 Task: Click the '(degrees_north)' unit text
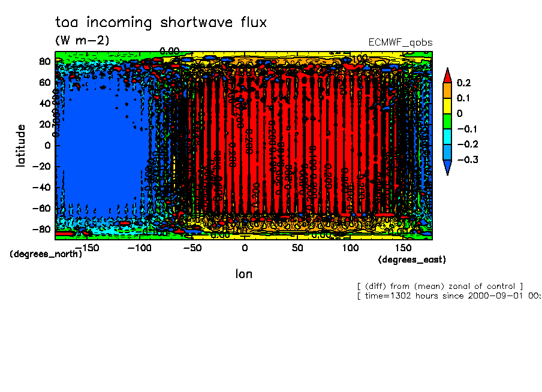(x=46, y=254)
